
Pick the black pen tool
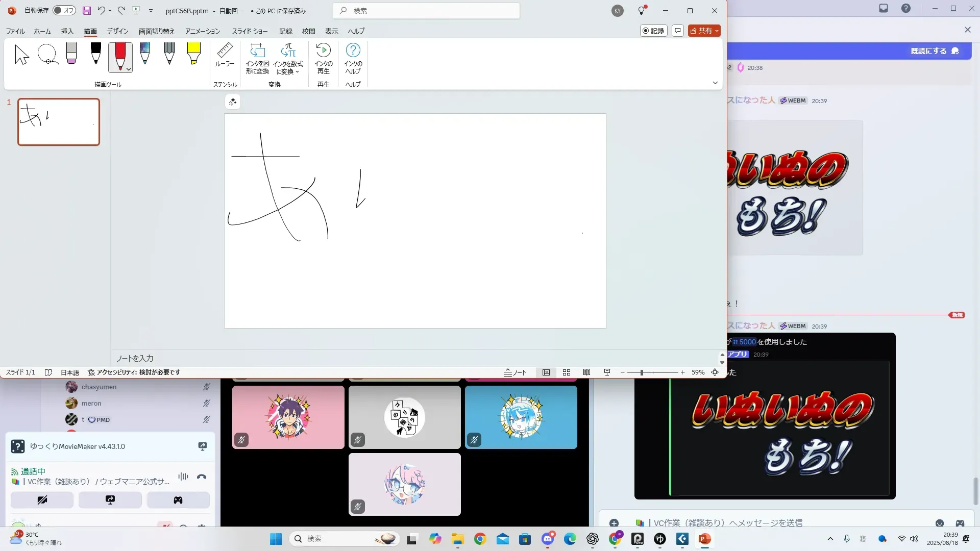(95, 53)
